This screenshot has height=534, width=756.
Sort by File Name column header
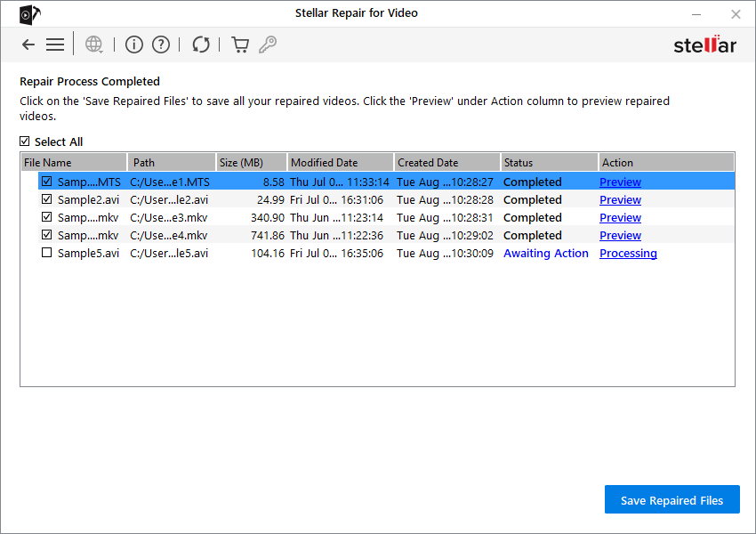74,163
